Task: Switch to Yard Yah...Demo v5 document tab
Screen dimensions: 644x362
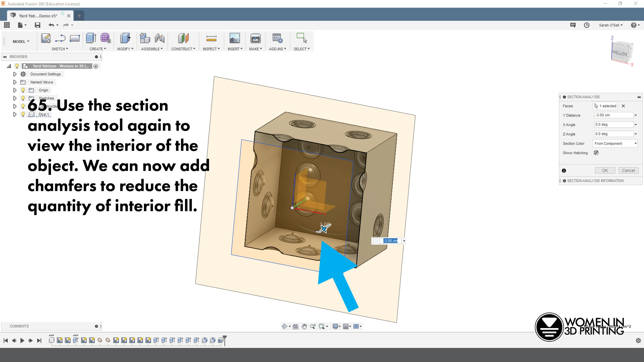Action: click(38, 16)
